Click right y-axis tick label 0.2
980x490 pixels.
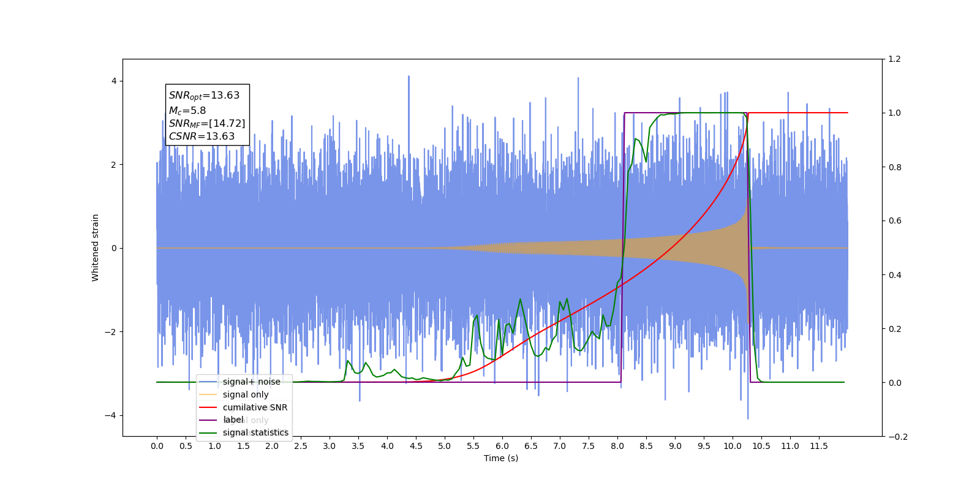[894, 329]
